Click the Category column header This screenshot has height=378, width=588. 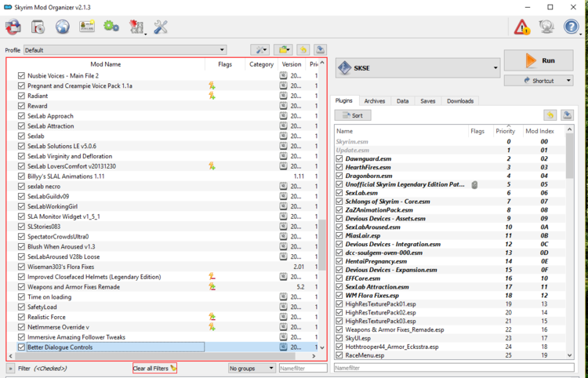[261, 64]
